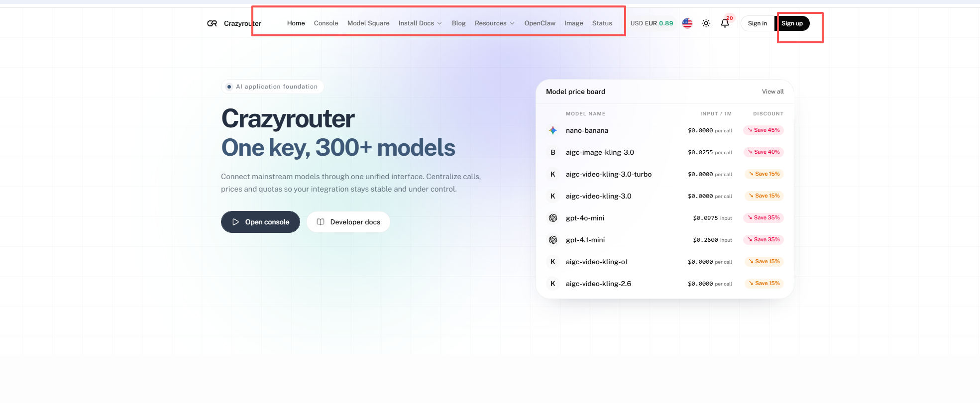Select the aigc-video-kling-o1 model name

597,262
